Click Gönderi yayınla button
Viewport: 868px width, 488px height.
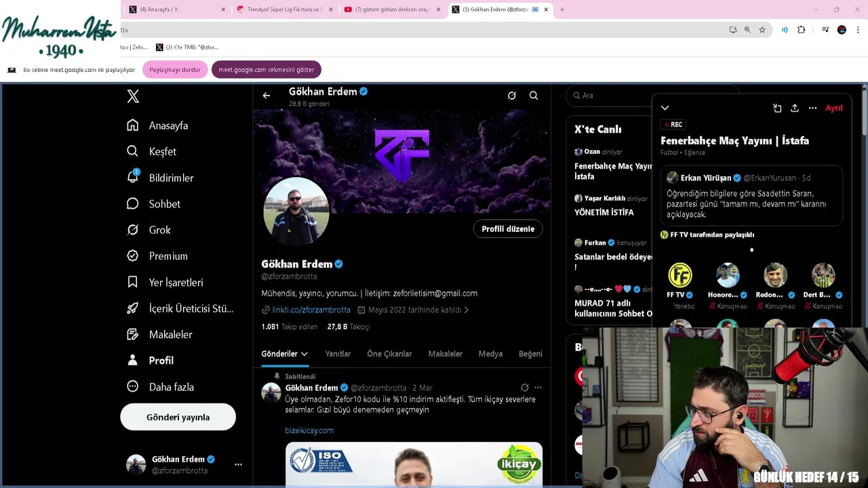coord(178,418)
